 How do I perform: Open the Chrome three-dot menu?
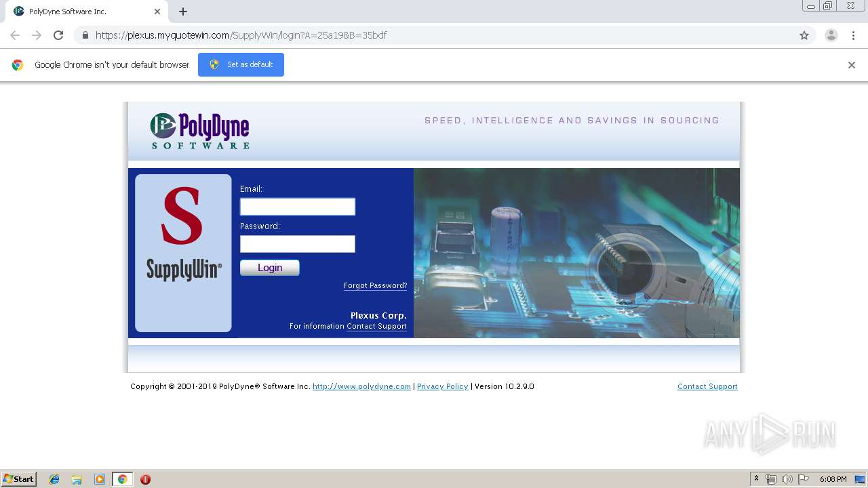pos(853,35)
